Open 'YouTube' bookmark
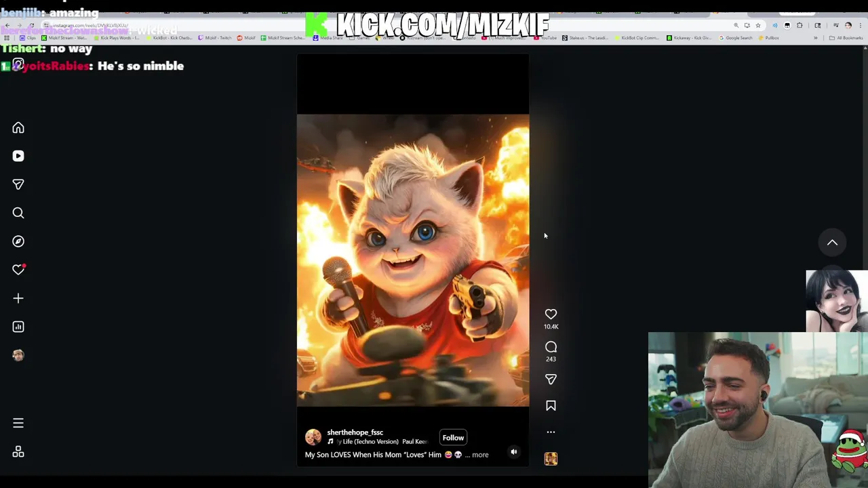 coord(545,38)
